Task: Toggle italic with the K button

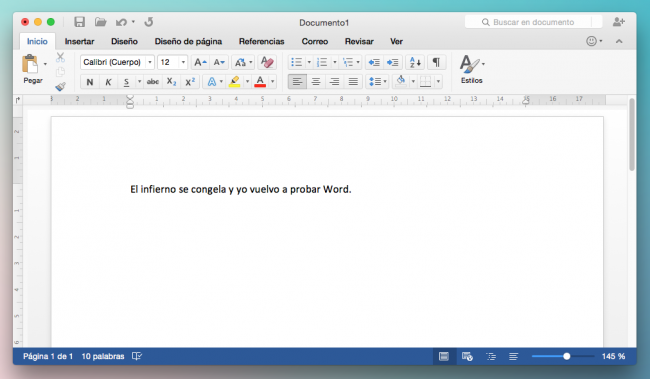Action: [x=108, y=82]
